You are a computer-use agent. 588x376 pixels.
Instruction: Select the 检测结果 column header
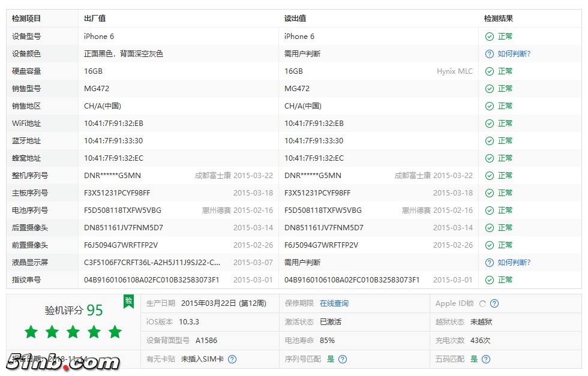(498, 19)
